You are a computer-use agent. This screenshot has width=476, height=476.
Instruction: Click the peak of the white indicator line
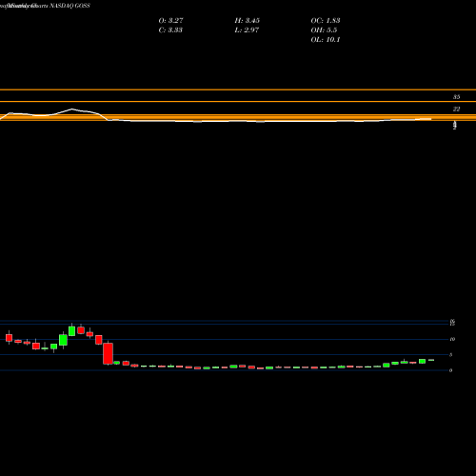(x=71, y=109)
